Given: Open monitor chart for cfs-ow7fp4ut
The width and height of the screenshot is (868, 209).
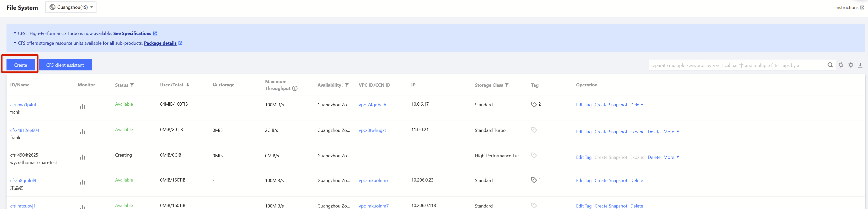Looking at the screenshot, I should (x=82, y=106).
